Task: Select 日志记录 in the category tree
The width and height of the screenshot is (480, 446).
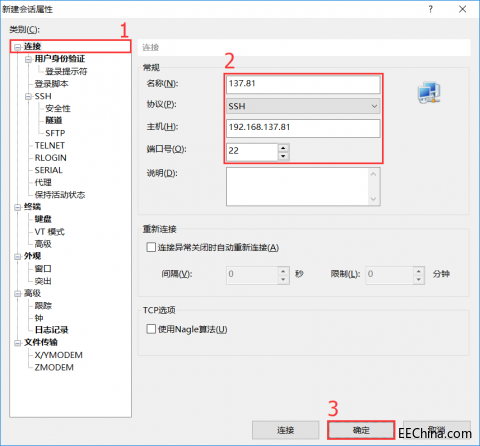Action: tap(51, 330)
